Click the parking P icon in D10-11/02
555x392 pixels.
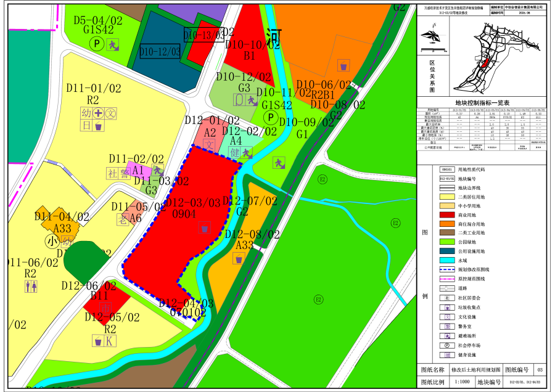point(271,118)
